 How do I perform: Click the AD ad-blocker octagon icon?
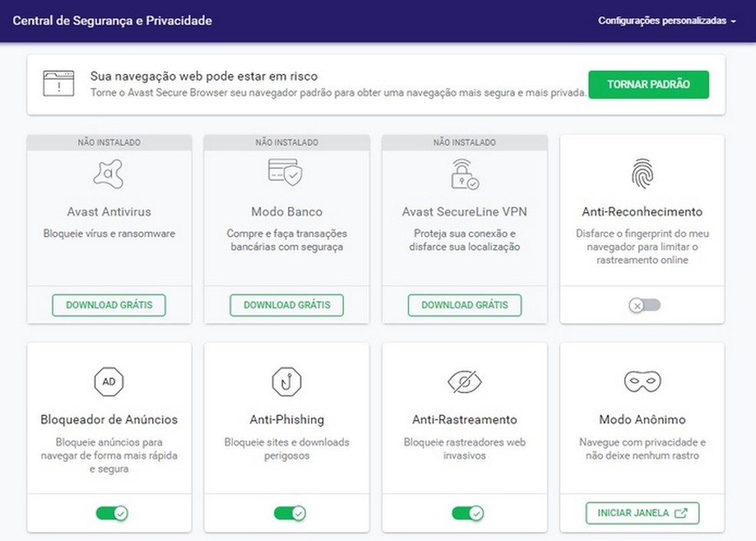[x=108, y=381]
